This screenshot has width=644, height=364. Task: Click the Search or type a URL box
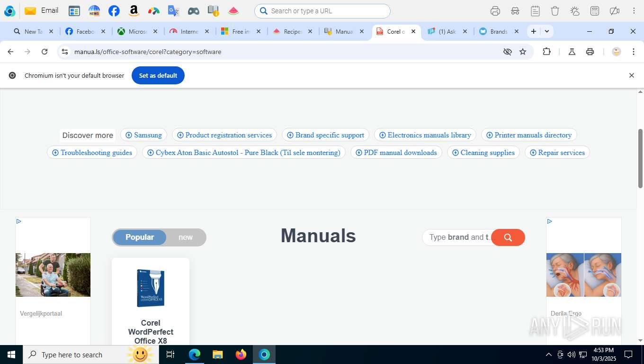point(322,11)
